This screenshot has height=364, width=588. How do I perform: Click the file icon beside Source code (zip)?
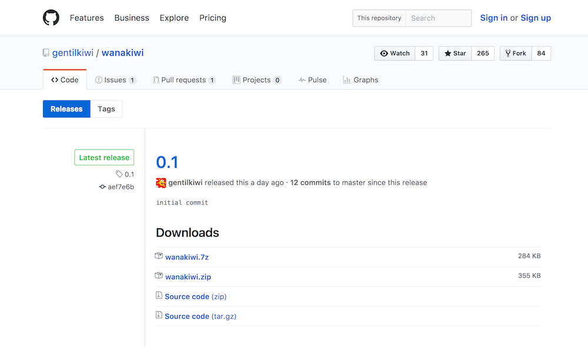[x=159, y=296]
